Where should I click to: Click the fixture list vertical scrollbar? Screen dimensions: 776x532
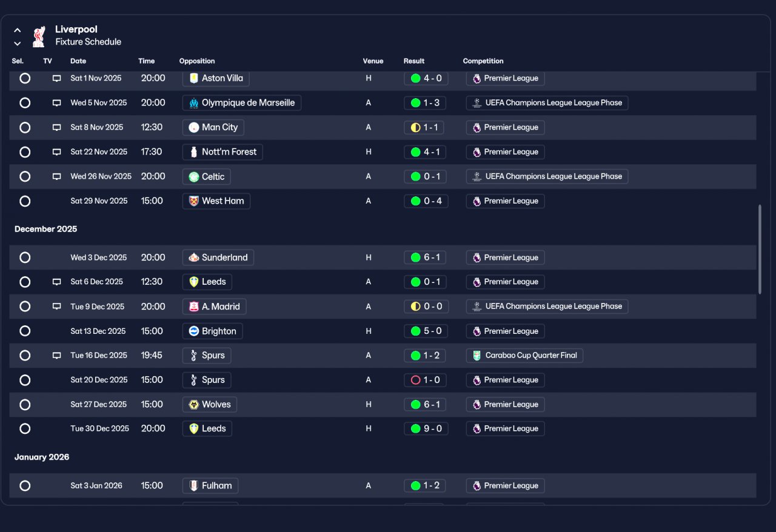coord(760,250)
